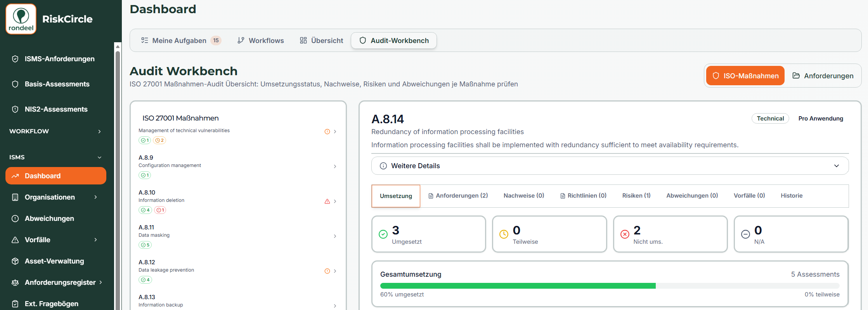
Task: Open the Anforderungen (2) tab
Action: point(458,196)
